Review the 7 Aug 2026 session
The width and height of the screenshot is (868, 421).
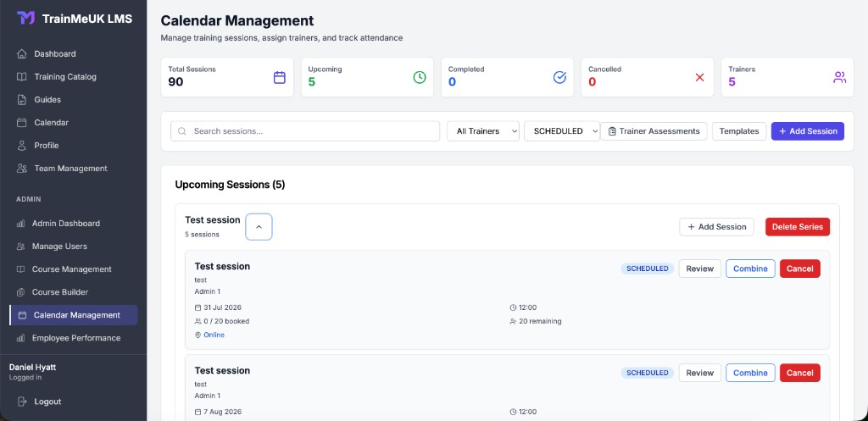click(x=699, y=373)
